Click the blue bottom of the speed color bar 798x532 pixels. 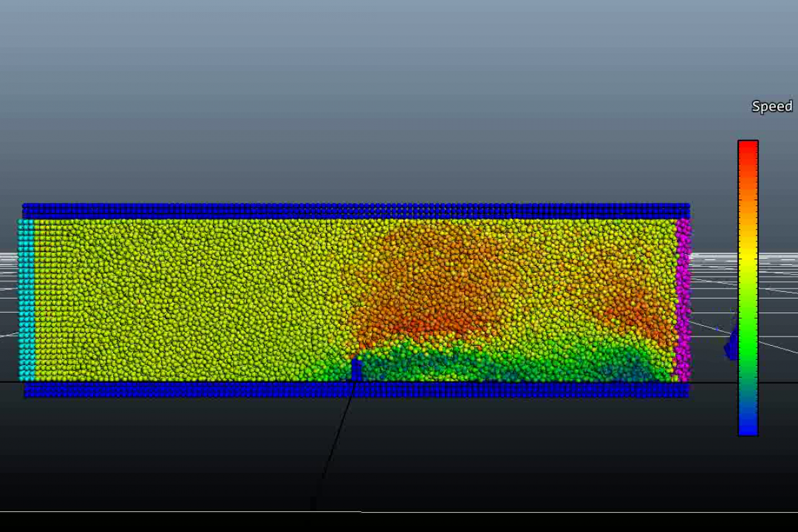click(x=747, y=428)
